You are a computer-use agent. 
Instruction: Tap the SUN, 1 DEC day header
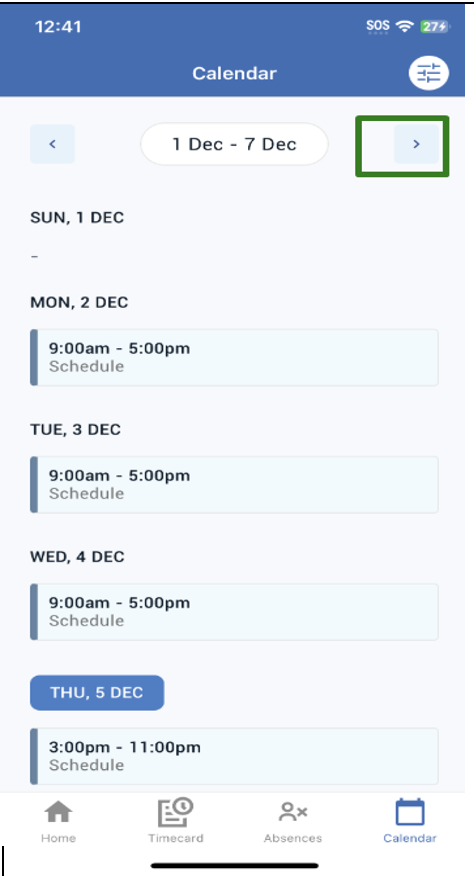(77, 217)
